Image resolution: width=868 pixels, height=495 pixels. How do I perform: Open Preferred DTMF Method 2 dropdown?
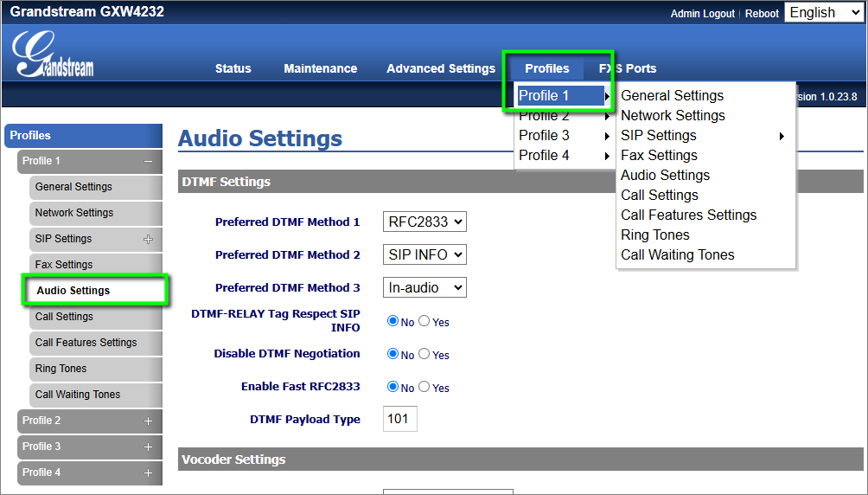pos(424,254)
